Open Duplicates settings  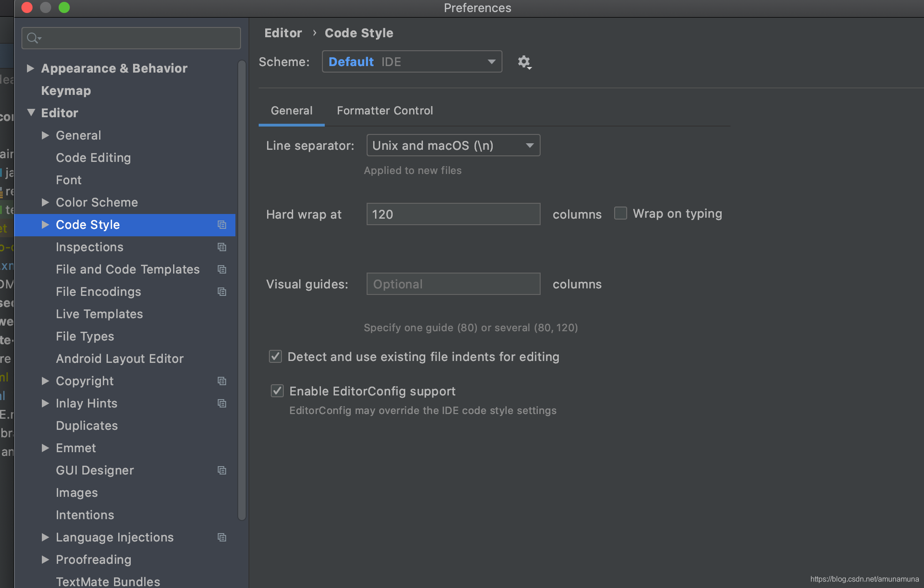87,426
